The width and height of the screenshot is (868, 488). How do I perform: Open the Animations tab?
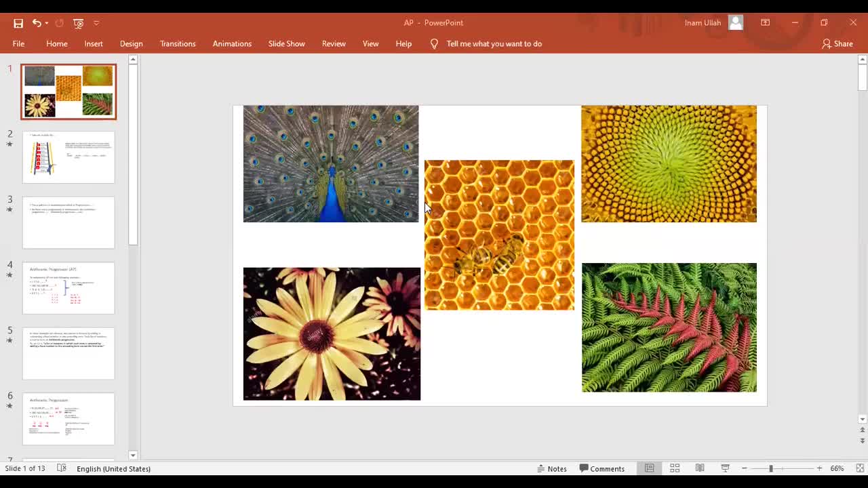tap(232, 43)
